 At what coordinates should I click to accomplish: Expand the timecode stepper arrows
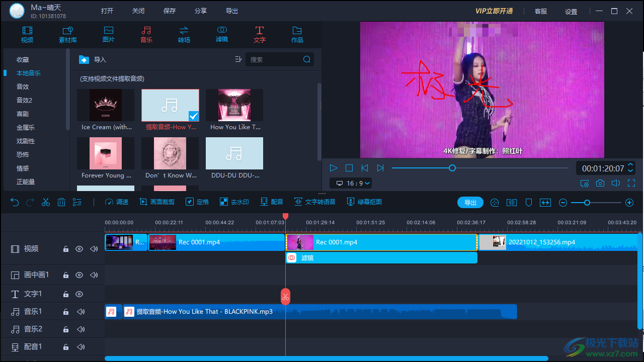[x=630, y=168]
